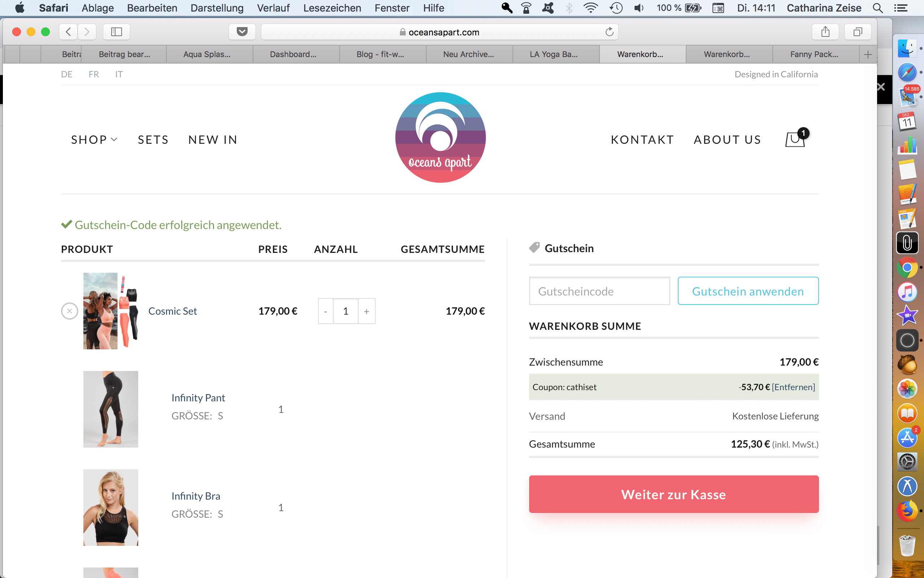Image resolution: width=924 pixels, height=578 pixels.
Task: Proceed with Weiter zur Kasse
Action: (x=674, y=494)
